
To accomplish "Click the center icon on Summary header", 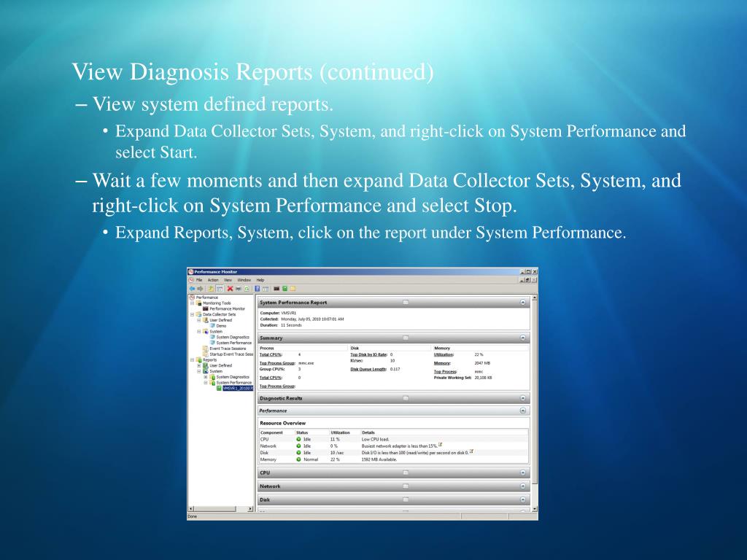I will click(x=406, y=338).
